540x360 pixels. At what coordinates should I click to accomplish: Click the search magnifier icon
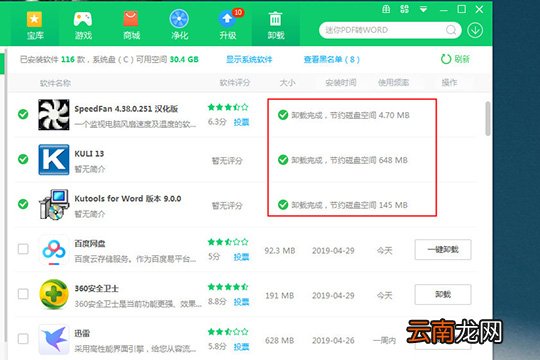pyautogui.click(x=451, y=30)
